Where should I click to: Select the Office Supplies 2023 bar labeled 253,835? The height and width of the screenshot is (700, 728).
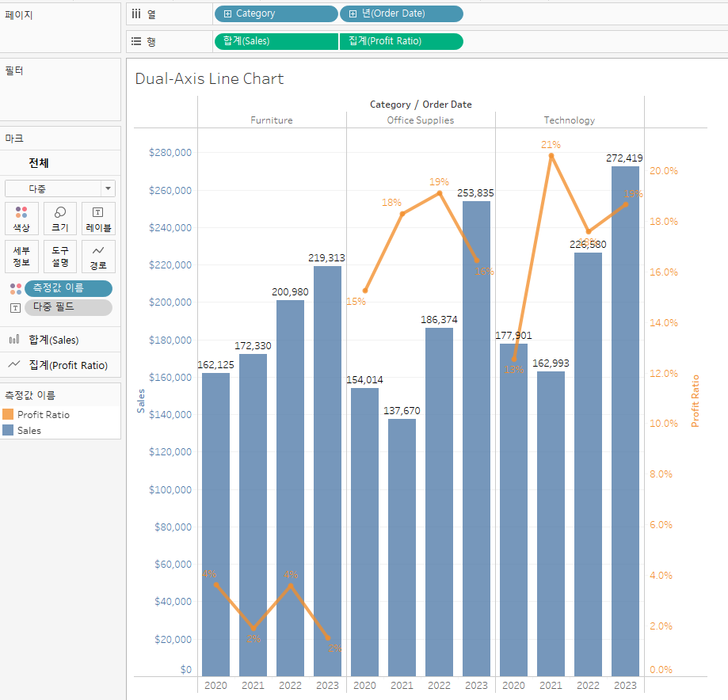pos(476,439)
